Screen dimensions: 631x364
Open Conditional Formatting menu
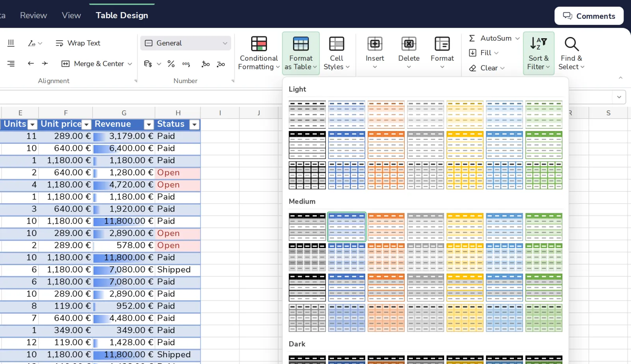coord(259,54)
